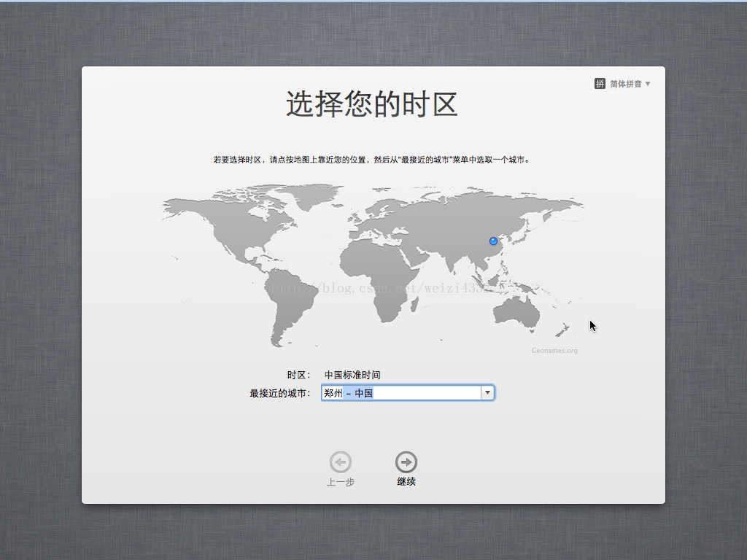Screen dimensions: 747x560
Task: Select the 继续 button label
Action: coord(406,481)
